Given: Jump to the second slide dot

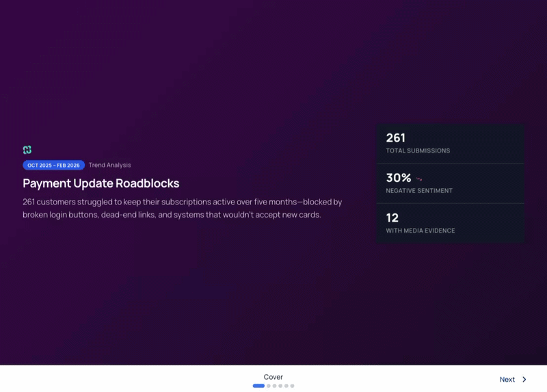Looking at the screenshot, I should click(269, 386).
